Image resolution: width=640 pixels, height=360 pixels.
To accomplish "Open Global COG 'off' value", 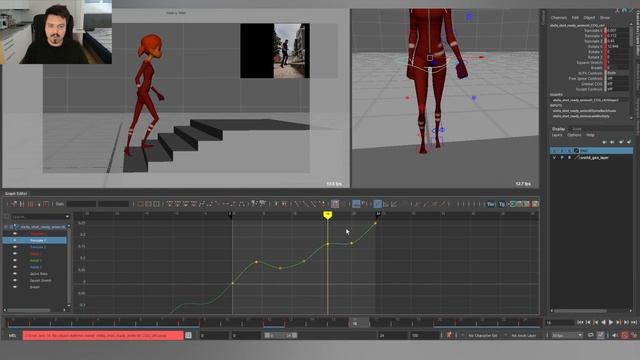I will 617,84.
